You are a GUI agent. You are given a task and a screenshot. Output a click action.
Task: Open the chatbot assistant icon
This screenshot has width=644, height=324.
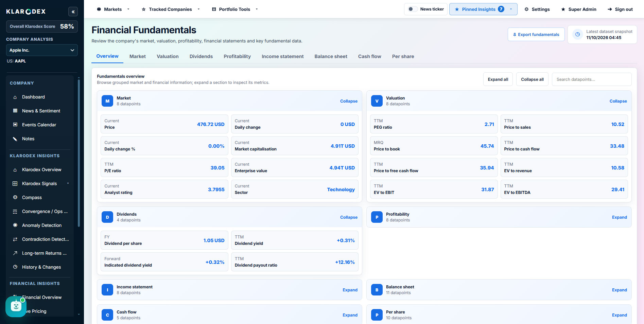16,306
